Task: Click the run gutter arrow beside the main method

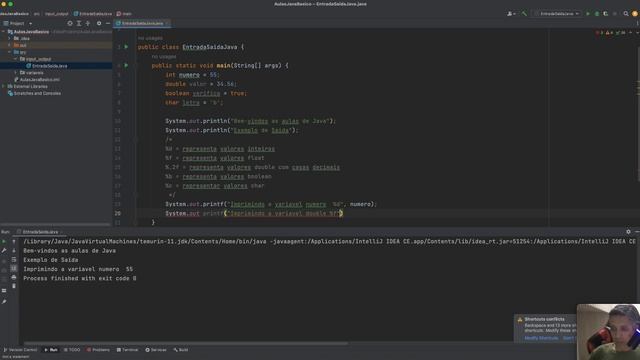Action: click(126, 65)
